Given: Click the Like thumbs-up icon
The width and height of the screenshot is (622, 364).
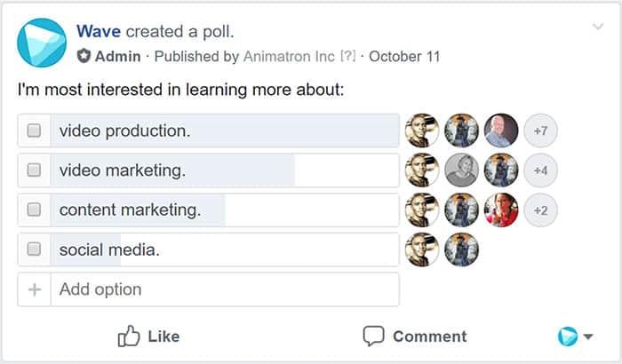Looking at the screenshot, I should click(130, 336).
